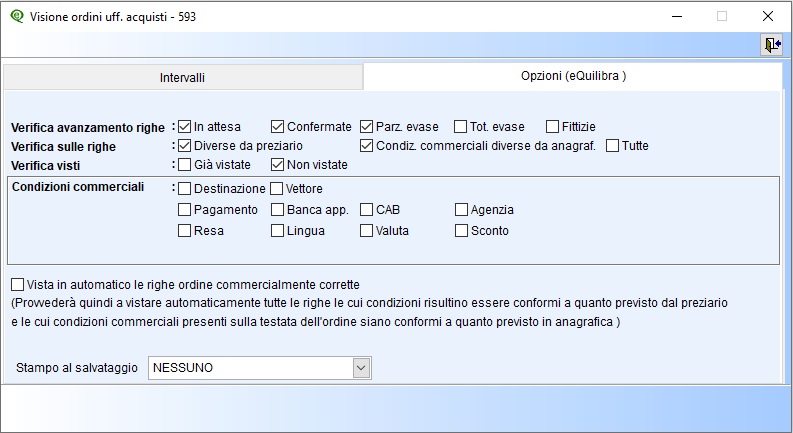Enable Vista in automatico le righe ordine
This screenshot has height=433, width=793.
point(18,285)
